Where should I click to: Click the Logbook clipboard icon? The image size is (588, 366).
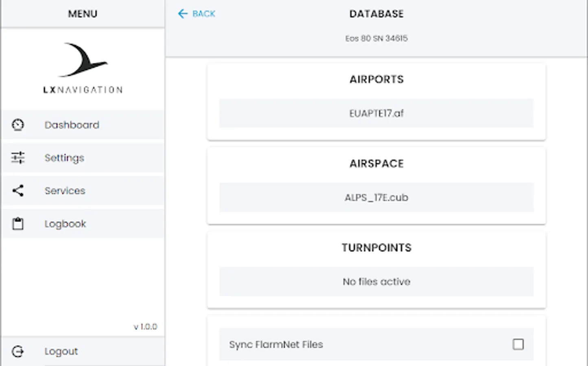pos(18,224)
